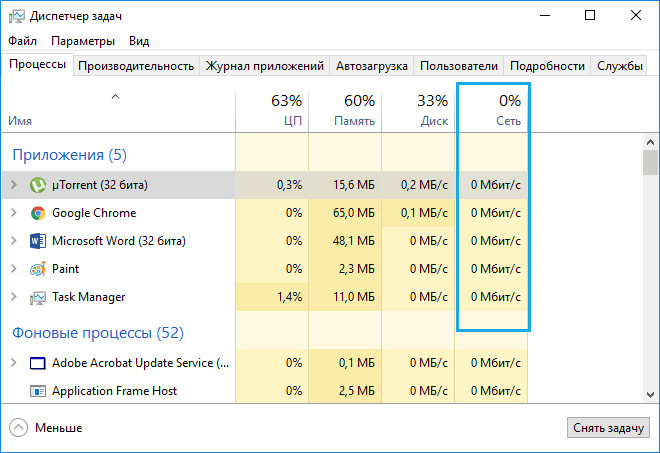
Task: Switch to the Производительность tab
Action: (x=136, y=66)
